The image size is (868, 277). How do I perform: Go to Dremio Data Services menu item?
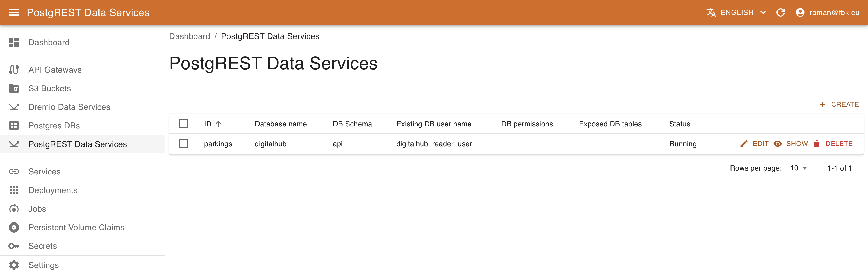[69, 107]
